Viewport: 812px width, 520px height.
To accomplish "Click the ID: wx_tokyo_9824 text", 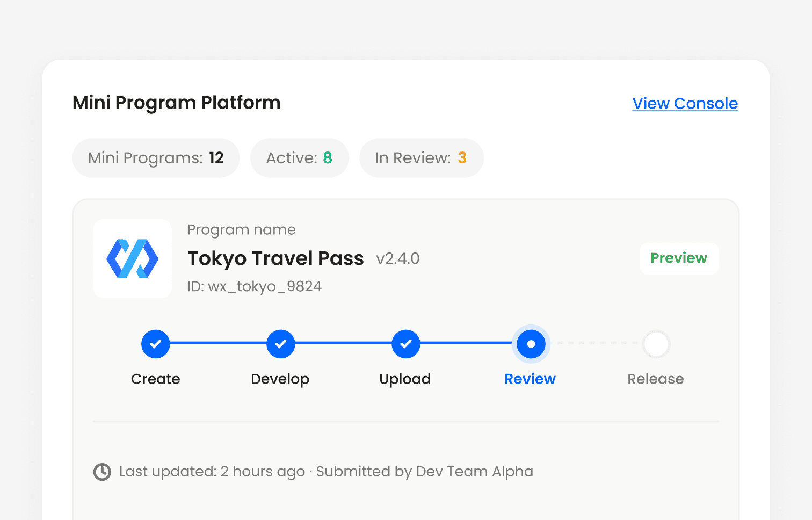I will point(255,286).
